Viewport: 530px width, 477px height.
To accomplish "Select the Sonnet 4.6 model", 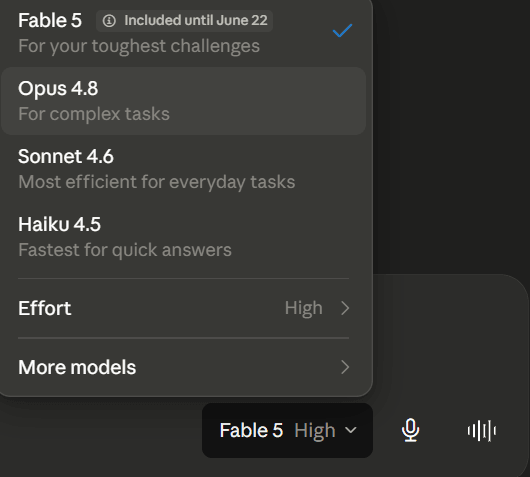I will coord(184,169).
